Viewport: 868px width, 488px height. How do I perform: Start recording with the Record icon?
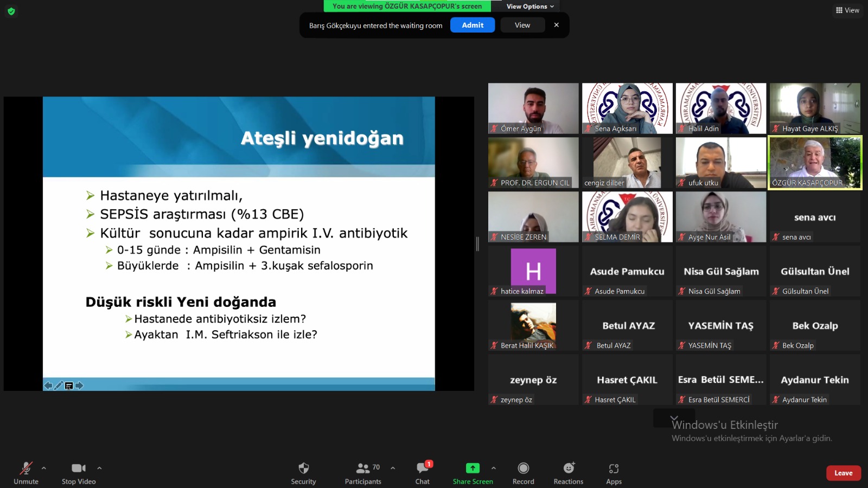pos(523,468)
